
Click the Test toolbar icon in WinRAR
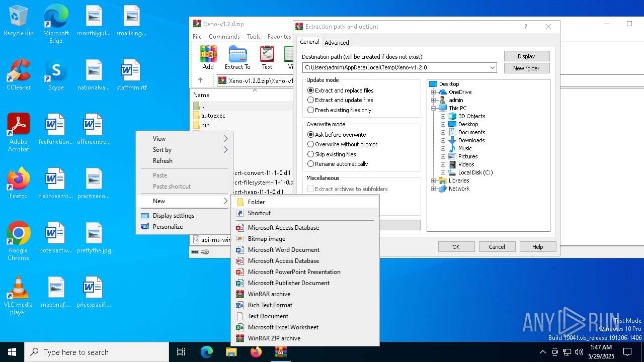(267, 57)
